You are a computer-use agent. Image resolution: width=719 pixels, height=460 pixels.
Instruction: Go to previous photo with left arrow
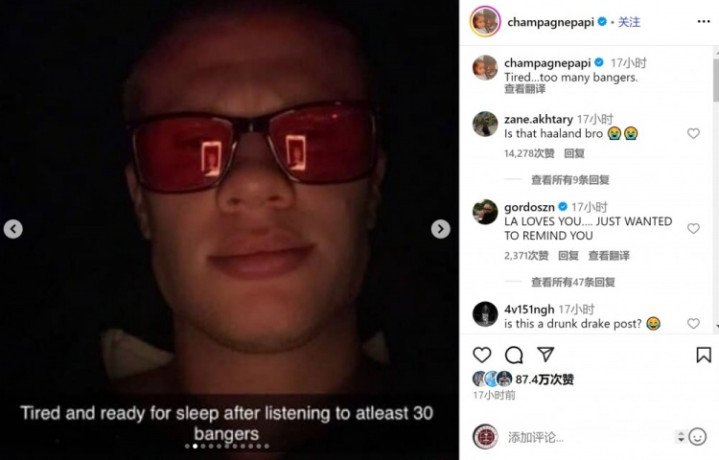pos(13,229)
